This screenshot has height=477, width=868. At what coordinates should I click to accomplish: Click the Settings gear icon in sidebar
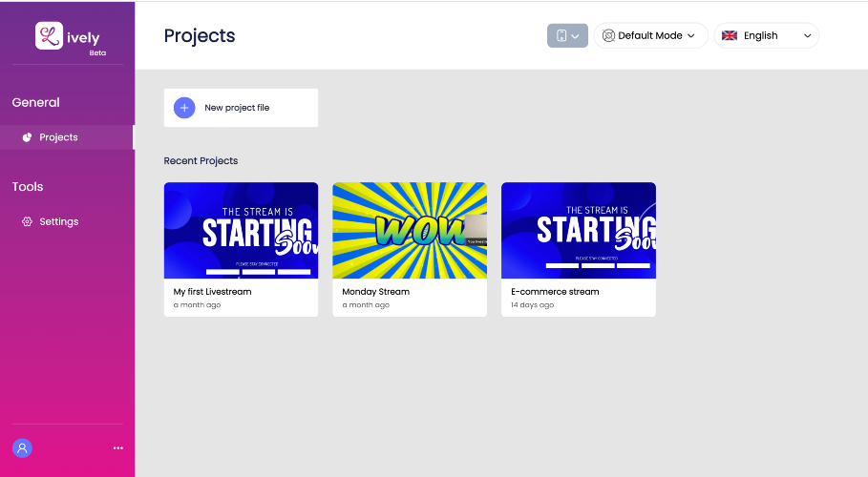27,222
